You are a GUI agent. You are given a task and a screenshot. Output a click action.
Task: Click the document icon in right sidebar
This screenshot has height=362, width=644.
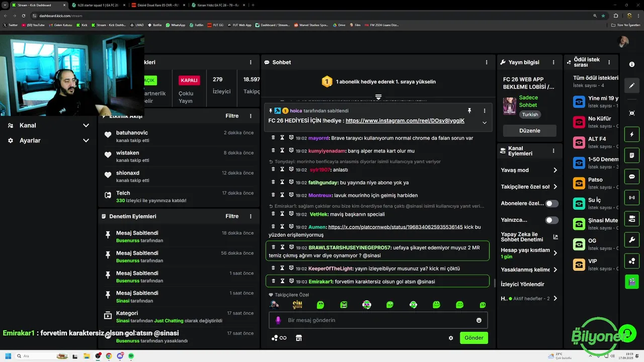point(632,156)
